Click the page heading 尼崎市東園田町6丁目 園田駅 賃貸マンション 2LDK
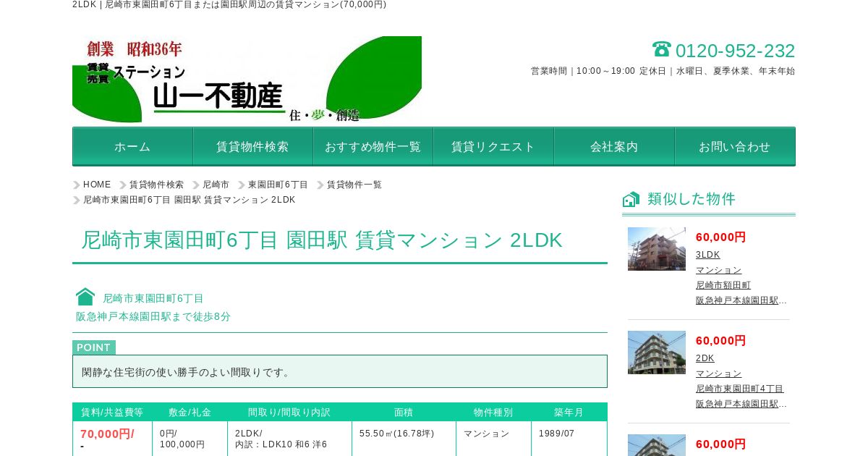Viewport: 868px width, 456px height. click(x=322, y=240)
